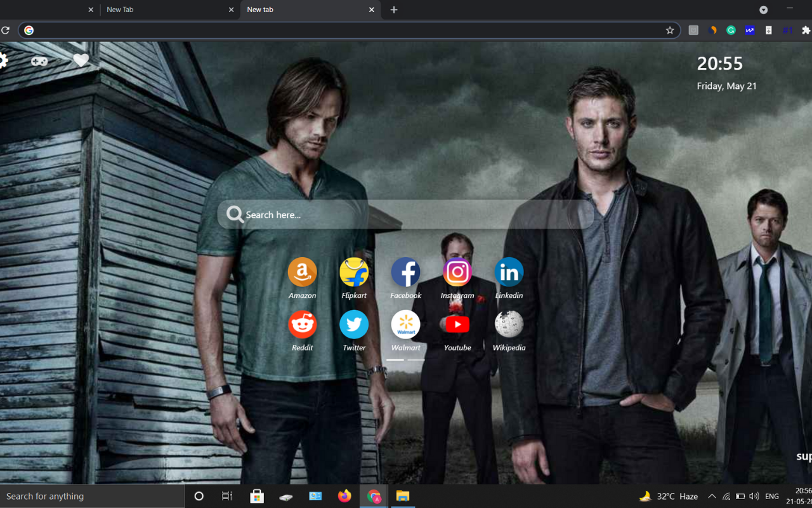Open the YouTube shortcut

457,324
